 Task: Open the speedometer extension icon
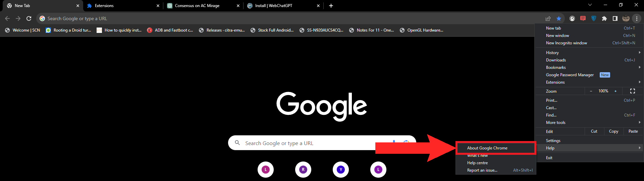click(572, 18)
